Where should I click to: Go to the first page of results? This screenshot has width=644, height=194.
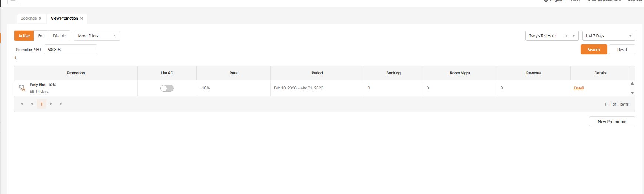[x=22, y=104]
